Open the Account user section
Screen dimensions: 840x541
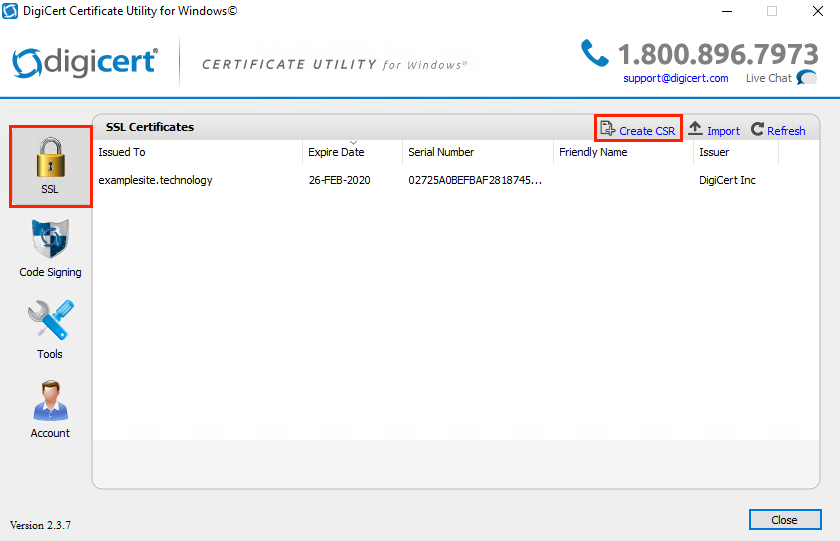50,409
